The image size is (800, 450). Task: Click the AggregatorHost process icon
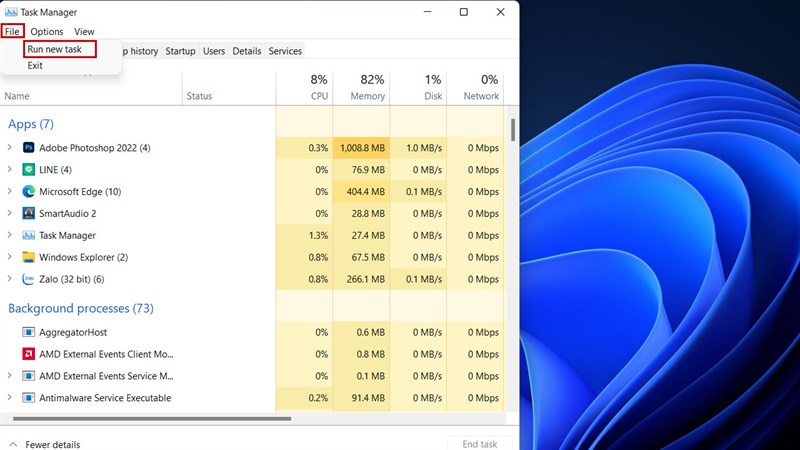pyautogui.click(x=29, y=333)
